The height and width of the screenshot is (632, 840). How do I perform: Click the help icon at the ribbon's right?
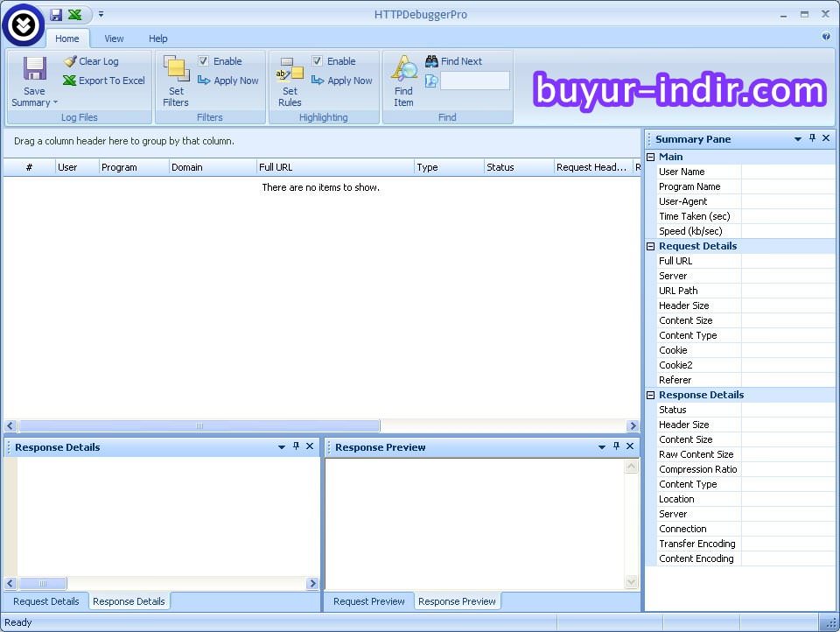click(825, 37)
